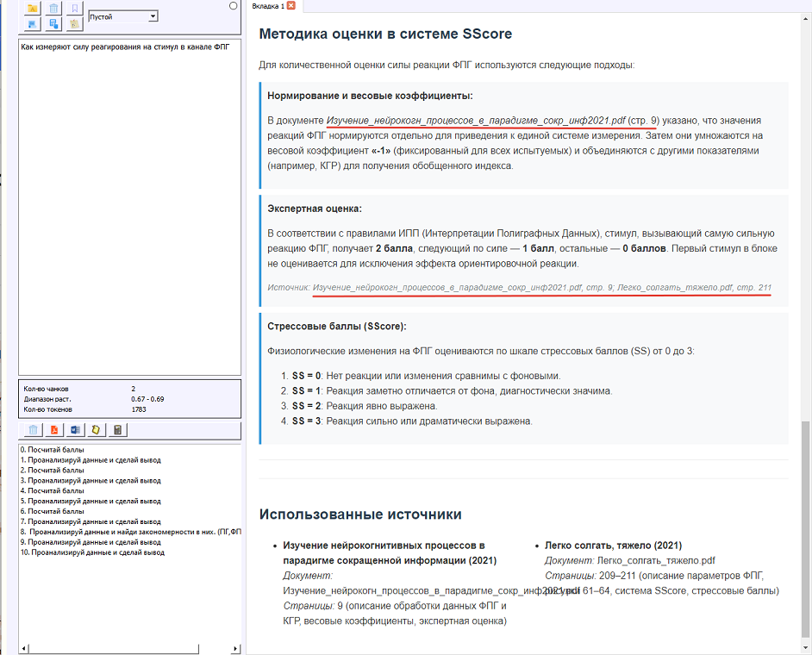Click the sticky note icon in top toolbar

coord(75,23)
